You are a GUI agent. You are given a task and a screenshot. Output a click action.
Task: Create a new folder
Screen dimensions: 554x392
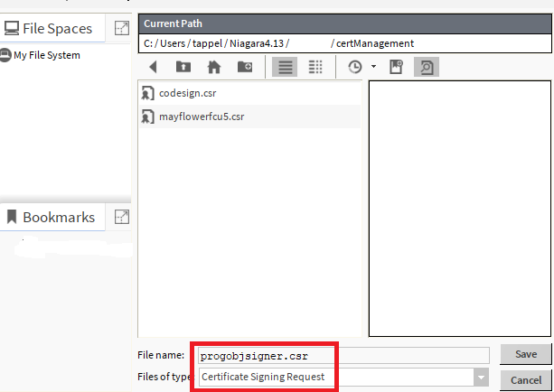point(245,67)
